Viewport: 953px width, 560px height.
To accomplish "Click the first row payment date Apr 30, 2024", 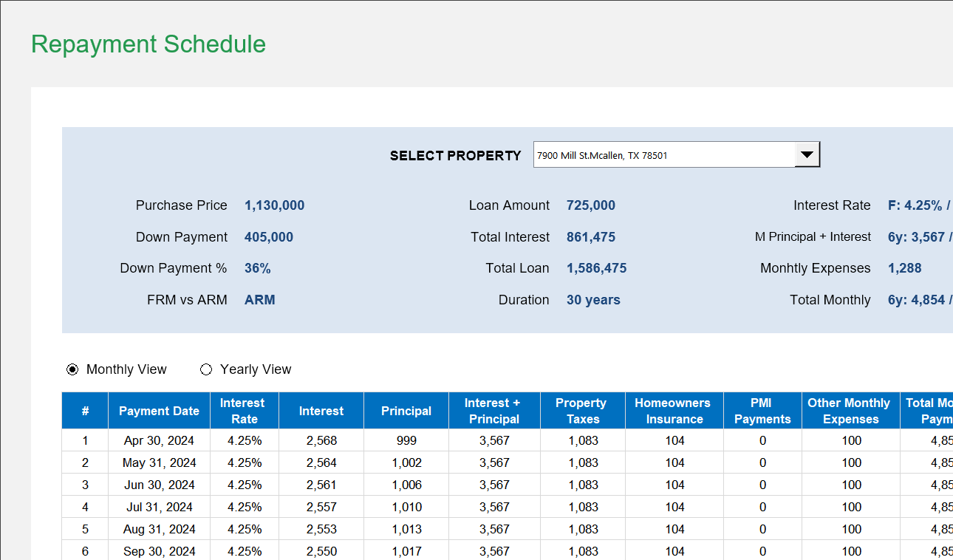I will [158, 440].
